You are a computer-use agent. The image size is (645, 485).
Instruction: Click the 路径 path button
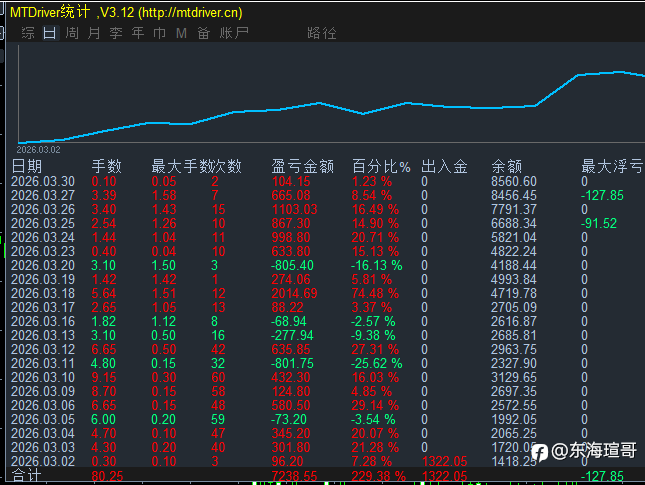322,33
